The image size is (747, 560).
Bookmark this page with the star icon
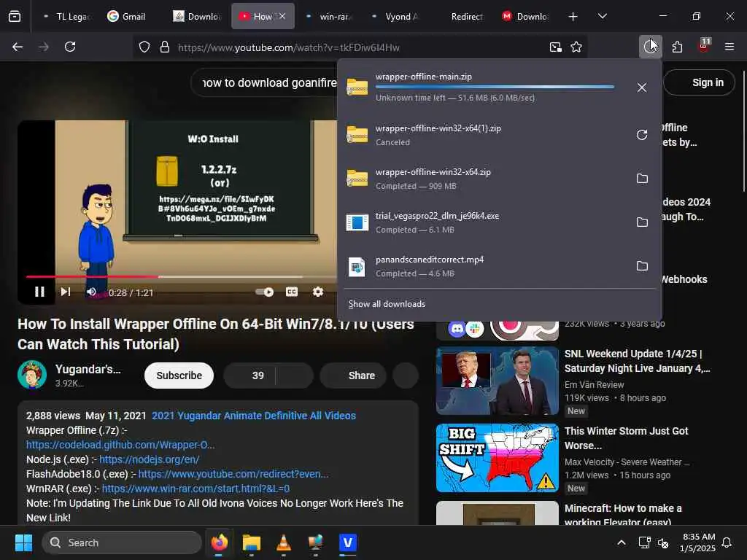point(576,47)
